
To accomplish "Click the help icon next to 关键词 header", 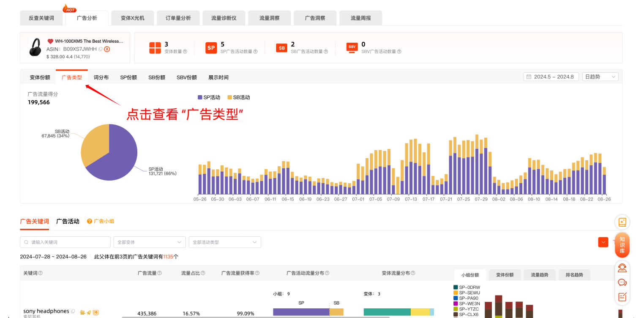I will 41,273.
